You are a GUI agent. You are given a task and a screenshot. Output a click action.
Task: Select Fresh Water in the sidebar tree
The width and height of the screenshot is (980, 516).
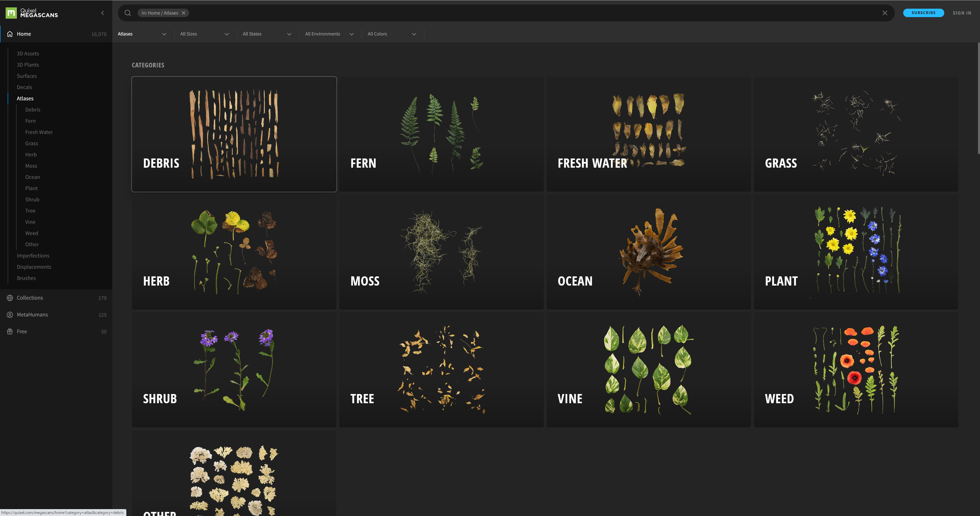[39, 132]
